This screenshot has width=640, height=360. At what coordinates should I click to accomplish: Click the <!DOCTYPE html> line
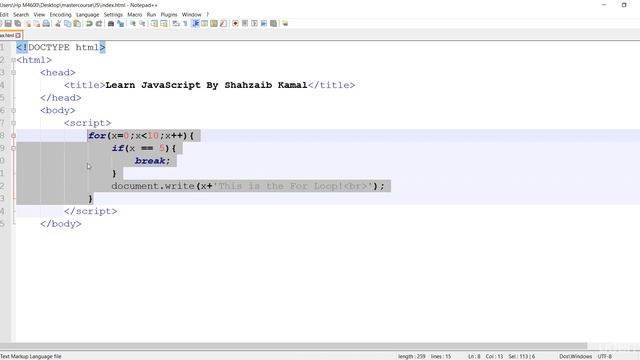[61, 47]
